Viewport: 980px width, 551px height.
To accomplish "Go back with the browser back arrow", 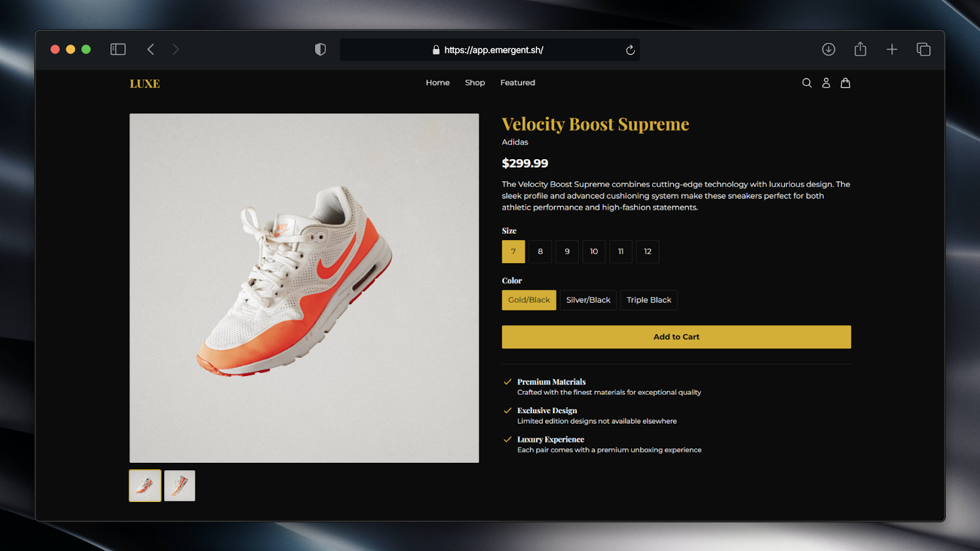I will [x=151, y=50].
